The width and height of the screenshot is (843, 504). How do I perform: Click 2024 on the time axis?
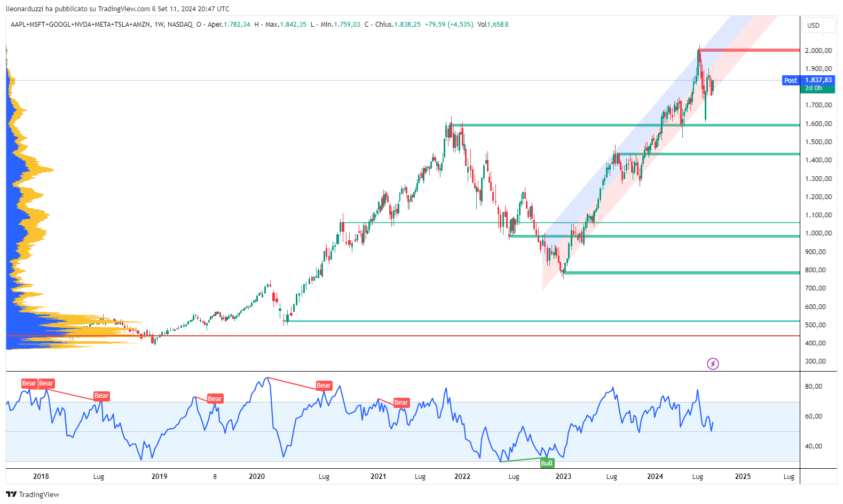pyautogui.click(x=655, y=477)
